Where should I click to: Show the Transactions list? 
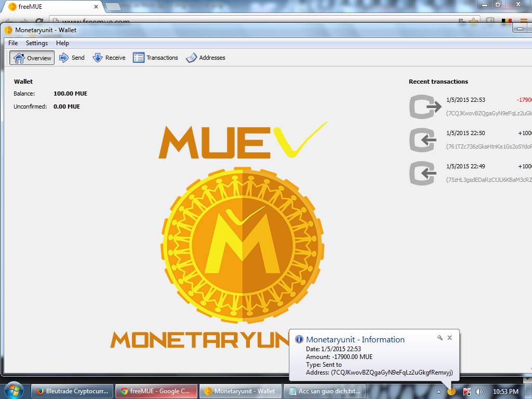point(155,58)
